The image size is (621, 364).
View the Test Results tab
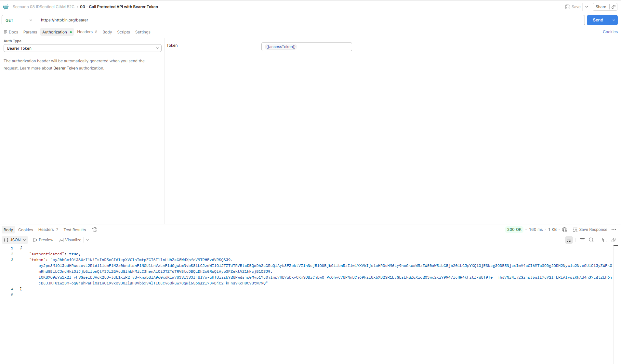tap(75, 230)
